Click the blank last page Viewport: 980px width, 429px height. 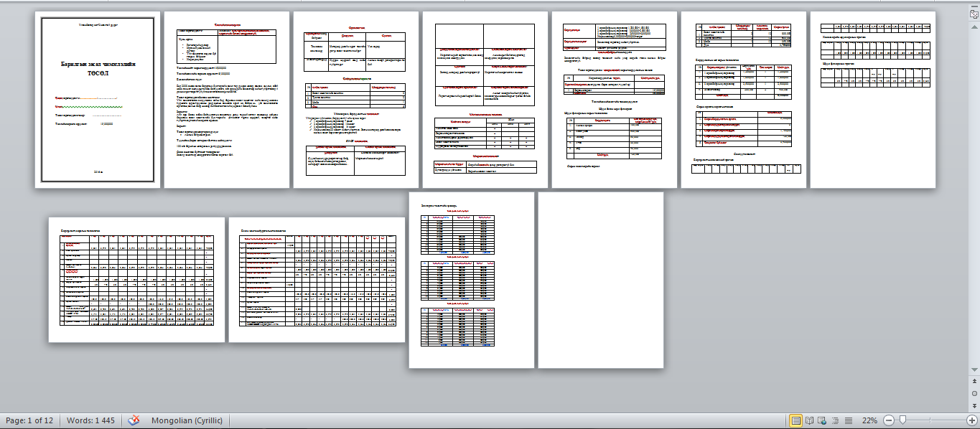pyautogui.click(x=600, y=280)
